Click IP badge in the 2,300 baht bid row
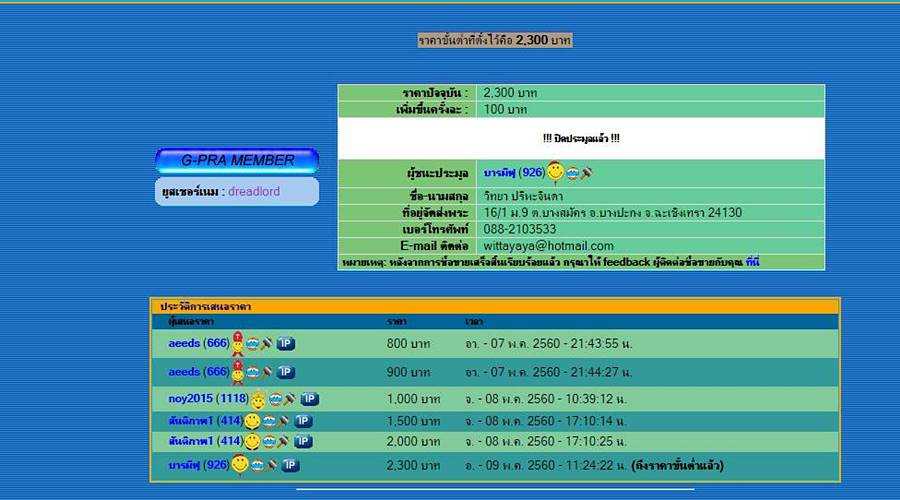This screenshot has height=500, width=900. 290,465
